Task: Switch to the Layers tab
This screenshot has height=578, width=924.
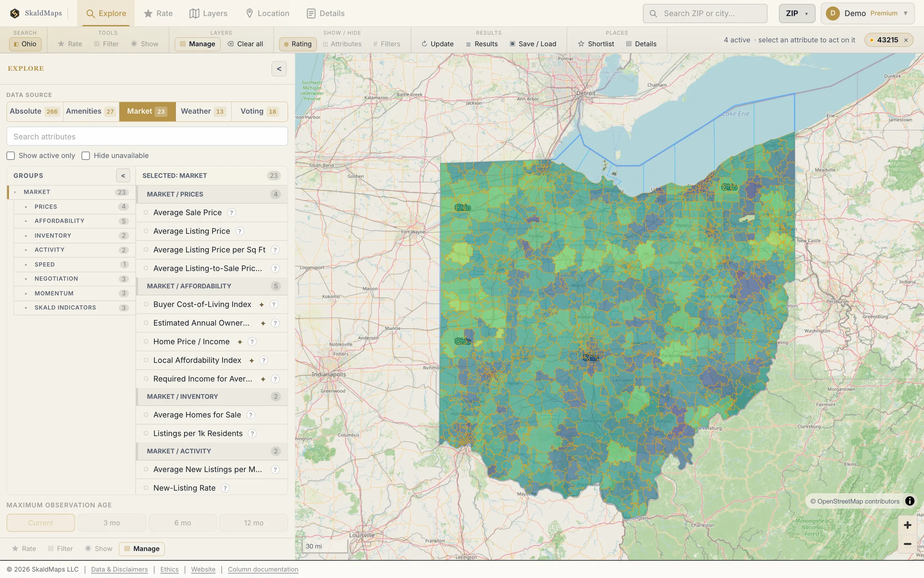Action: [x=208, y=13]
